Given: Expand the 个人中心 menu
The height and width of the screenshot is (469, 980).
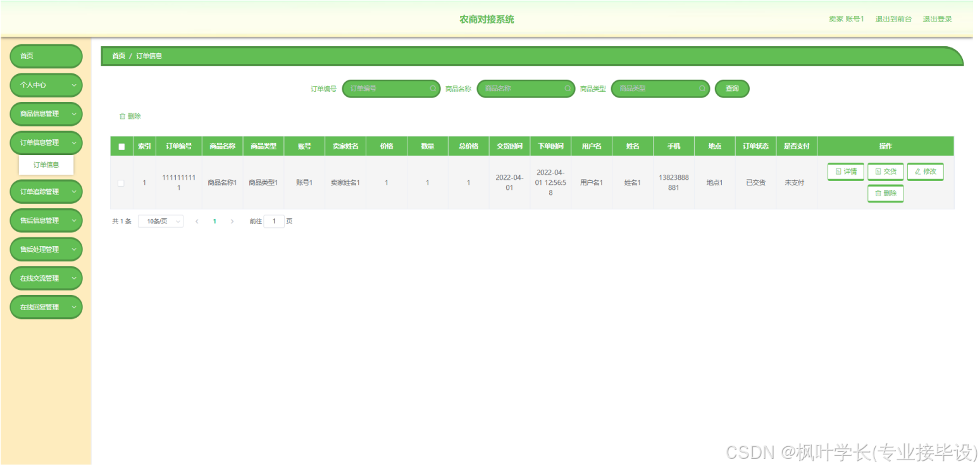Looking at the screenshot, I should pyautogui.click(x=46, y=85).
